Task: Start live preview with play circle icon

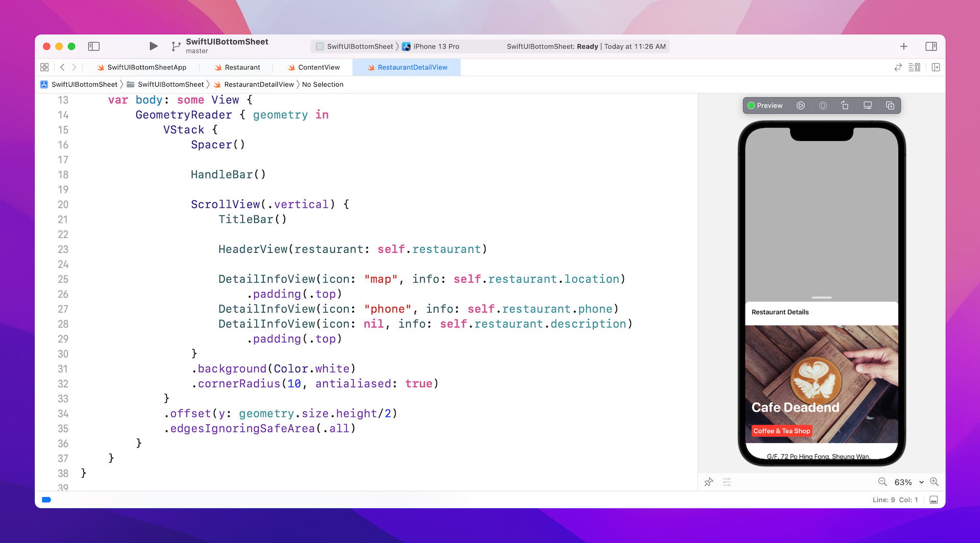Action: coord(800,106)
